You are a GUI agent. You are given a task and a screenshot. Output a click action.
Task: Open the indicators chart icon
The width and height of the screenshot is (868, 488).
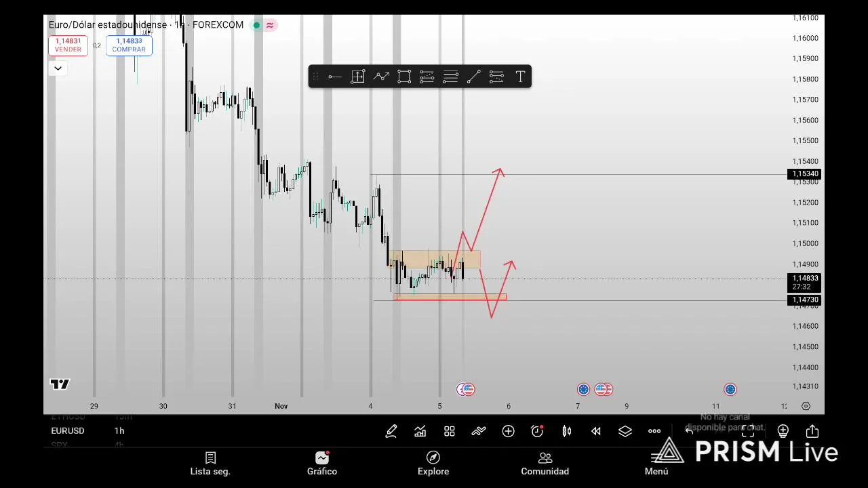coord(420,431)
